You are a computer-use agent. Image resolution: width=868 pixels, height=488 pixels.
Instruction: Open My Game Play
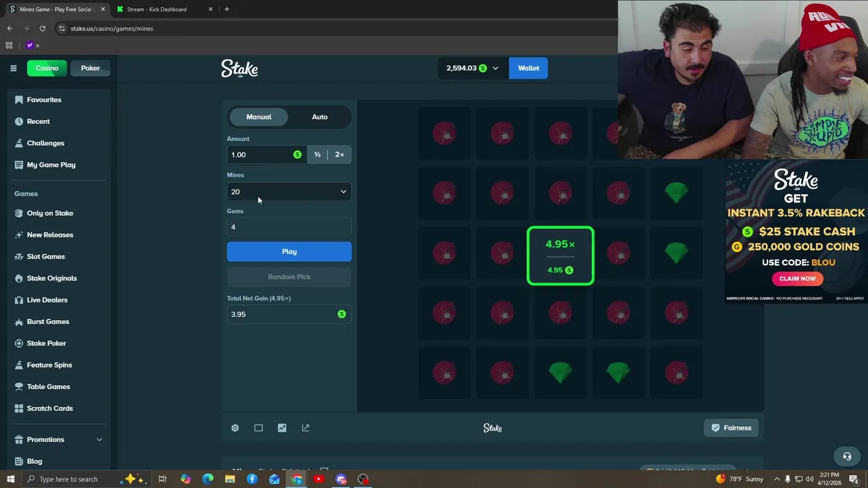pyautogui.click(x=51, y=165)
